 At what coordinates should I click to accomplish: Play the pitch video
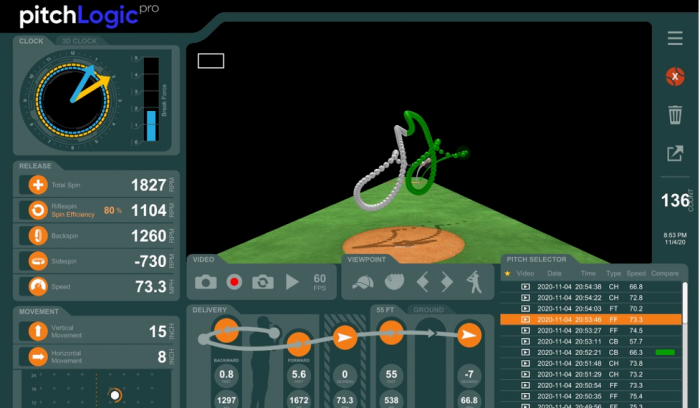pyautogui.click(x=293, y=283)
